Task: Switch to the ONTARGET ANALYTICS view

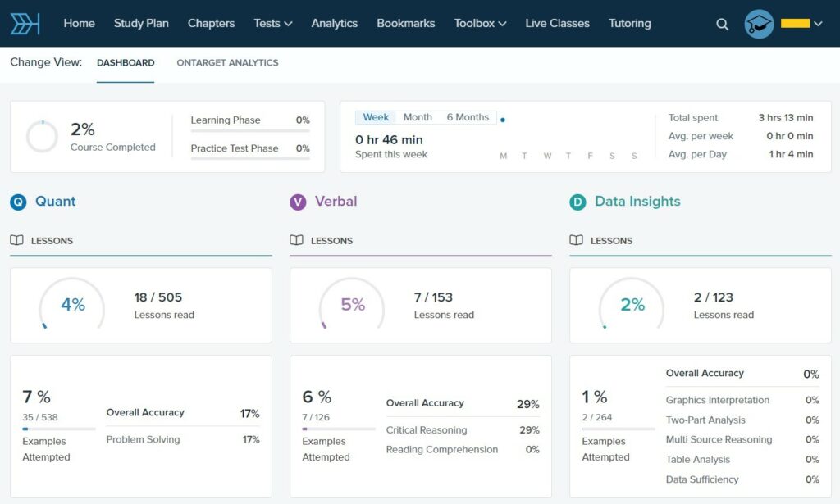Action: point(227,62)
